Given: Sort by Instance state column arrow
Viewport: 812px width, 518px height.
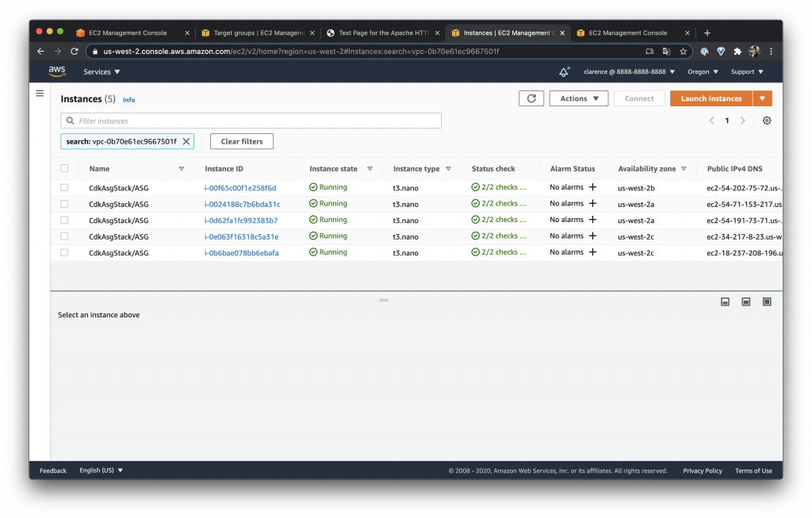Looking at the screenshot, I should coord(370,169).
